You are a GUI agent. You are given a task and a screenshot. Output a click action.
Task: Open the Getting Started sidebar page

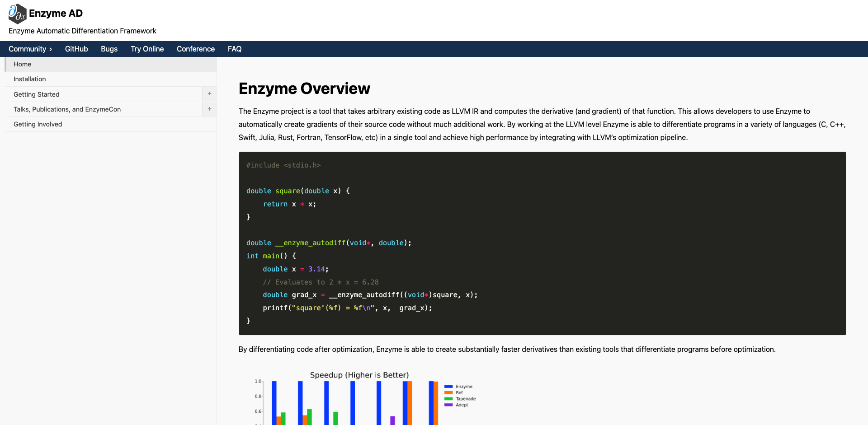pyautogui.click(x=104, y=94)
